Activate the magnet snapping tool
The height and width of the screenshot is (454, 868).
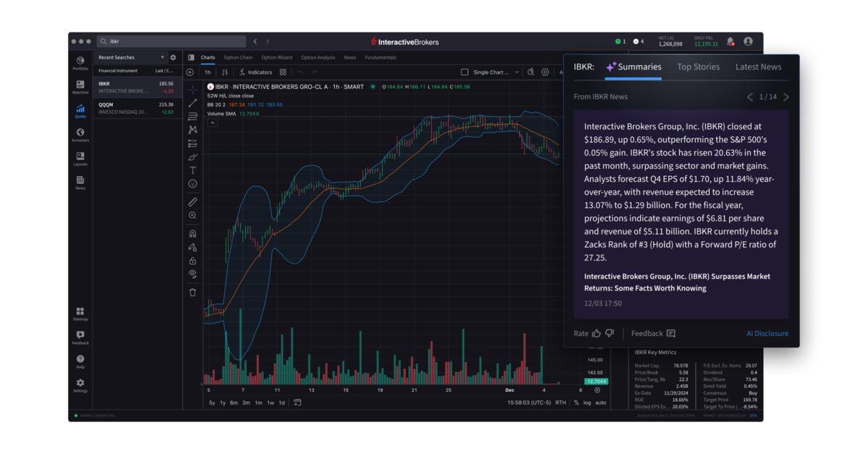click(x=192, y=232)
